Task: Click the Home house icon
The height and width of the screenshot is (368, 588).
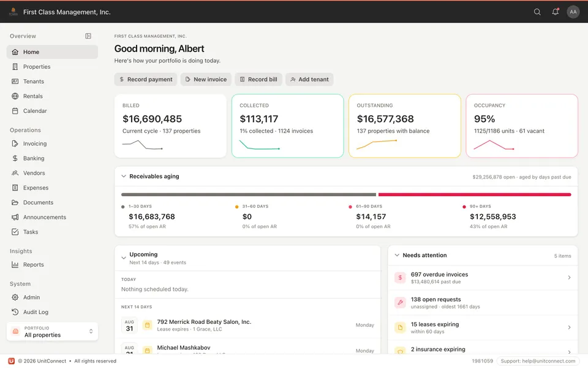Action: tap(15, 52)
